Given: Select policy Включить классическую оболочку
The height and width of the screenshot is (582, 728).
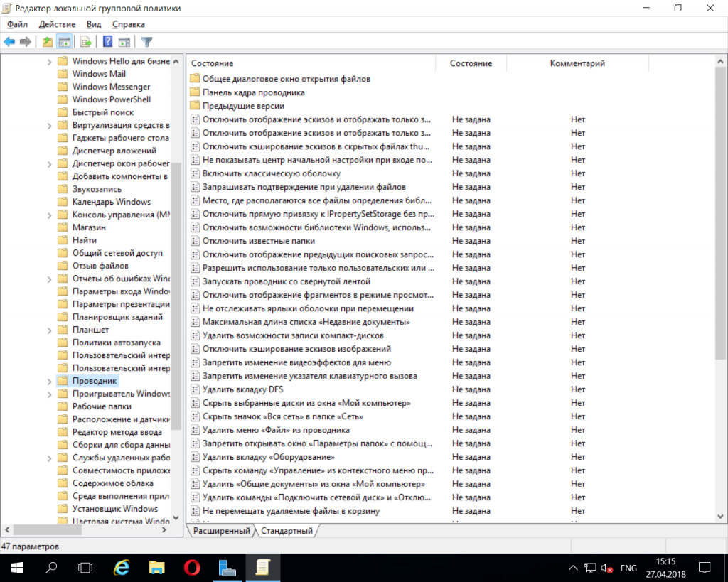Looking at the screenshot, I should click(272, 173).
